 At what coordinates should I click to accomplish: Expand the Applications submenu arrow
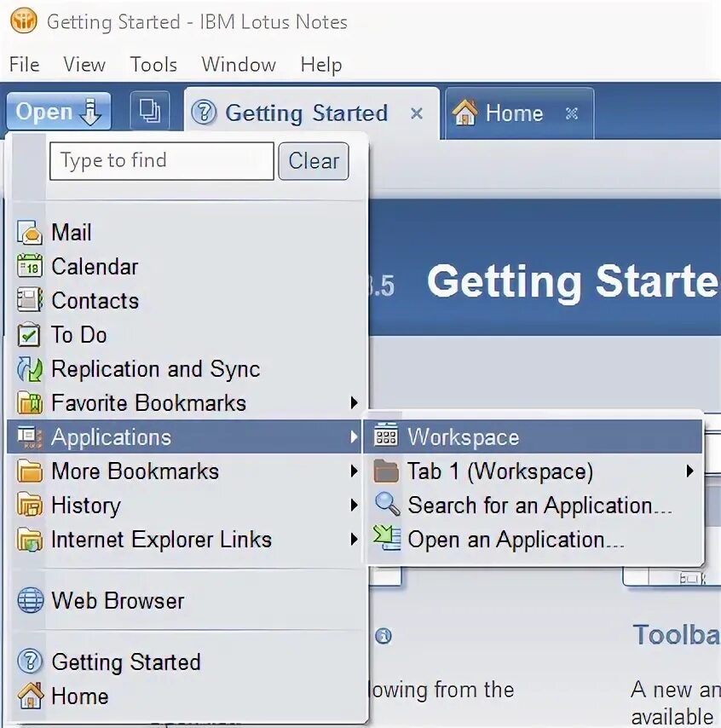tap(354, 437)
